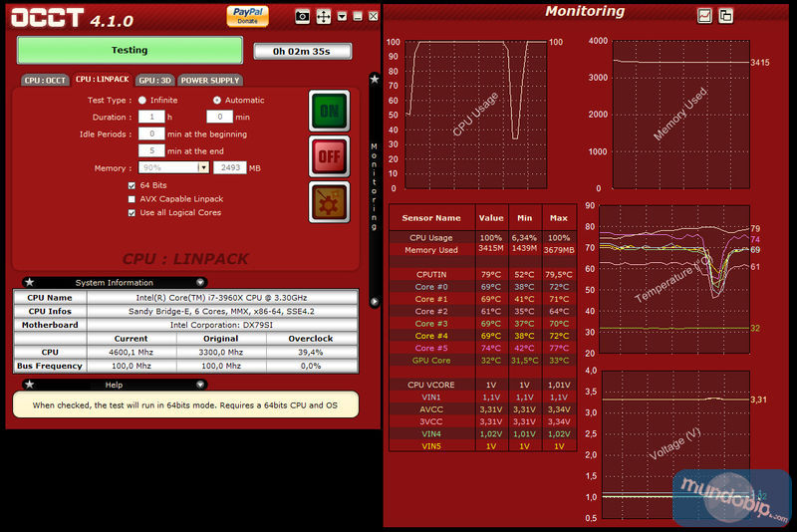This screenshot has height=532, width=797.
Task: Stop the test with the red OFF button
Action: pos(330,156)
